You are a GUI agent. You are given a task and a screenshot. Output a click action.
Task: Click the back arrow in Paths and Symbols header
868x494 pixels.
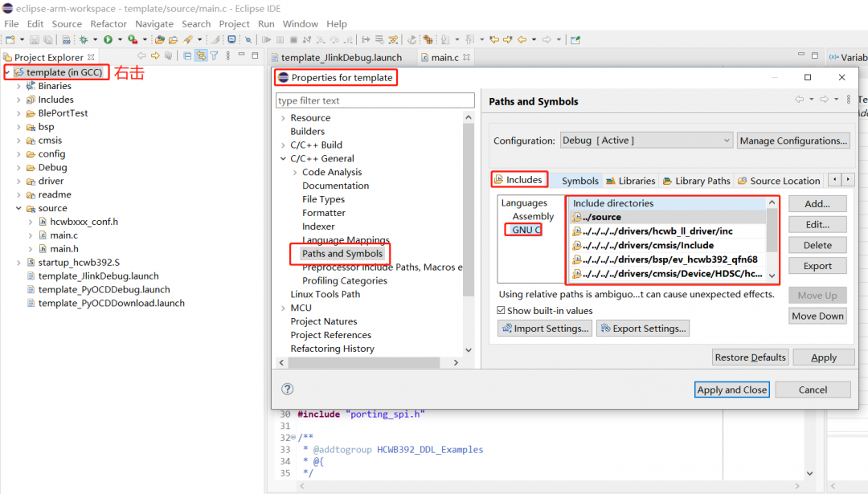point(799,100)
